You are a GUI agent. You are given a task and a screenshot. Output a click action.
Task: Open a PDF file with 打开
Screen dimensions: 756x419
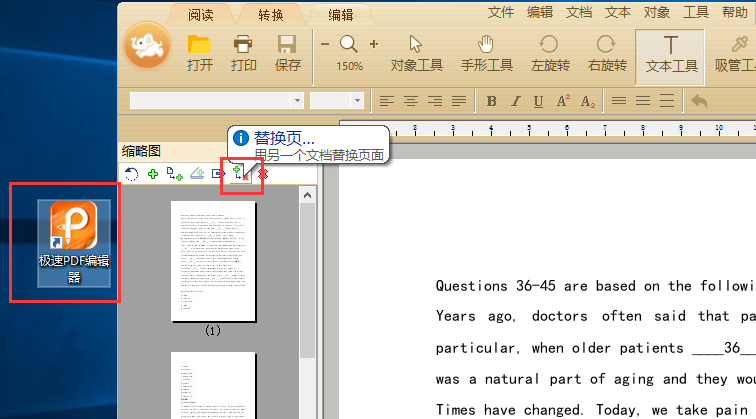[x=200, y=54]
